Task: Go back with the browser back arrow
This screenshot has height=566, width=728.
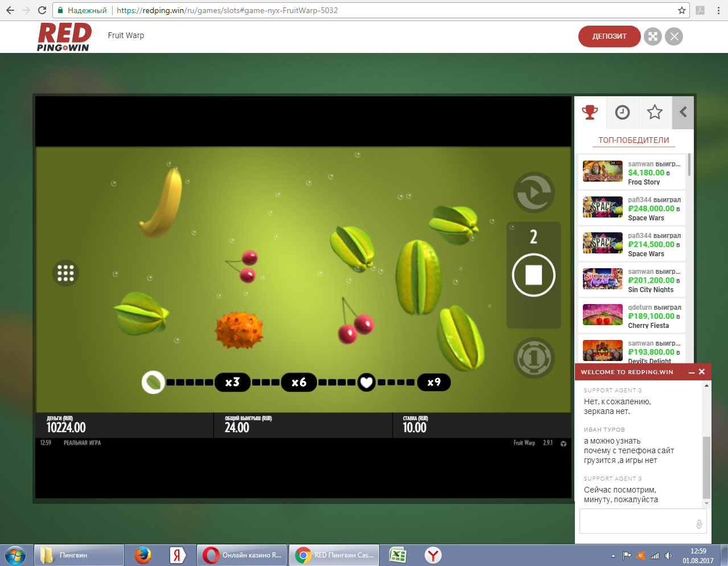Action: (10, 10)
